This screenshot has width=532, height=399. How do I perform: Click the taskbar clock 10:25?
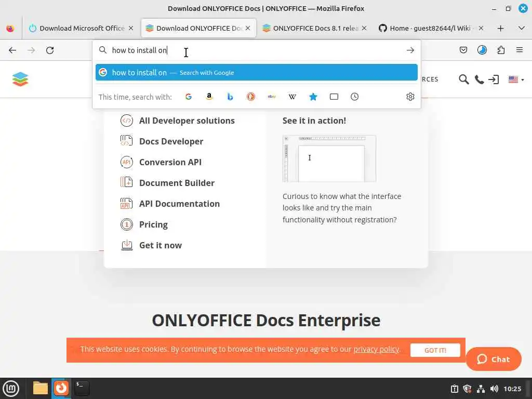(512, 389)
